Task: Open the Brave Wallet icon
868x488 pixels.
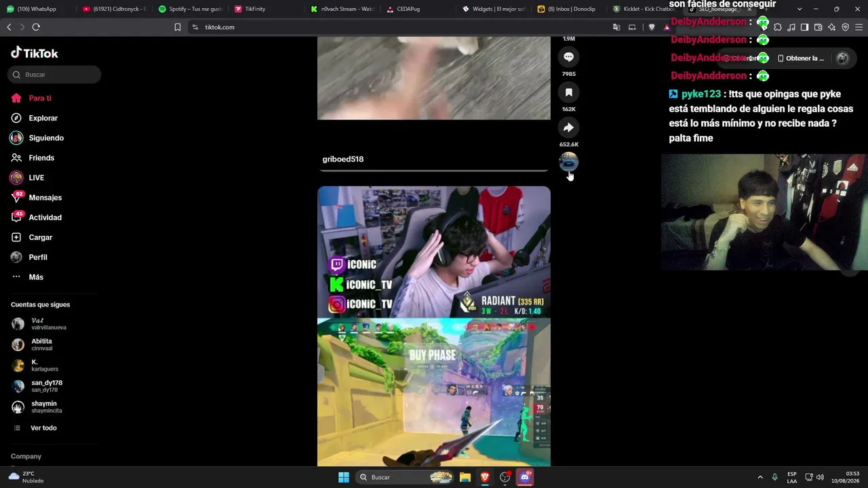Action: [x=818, y=27]
